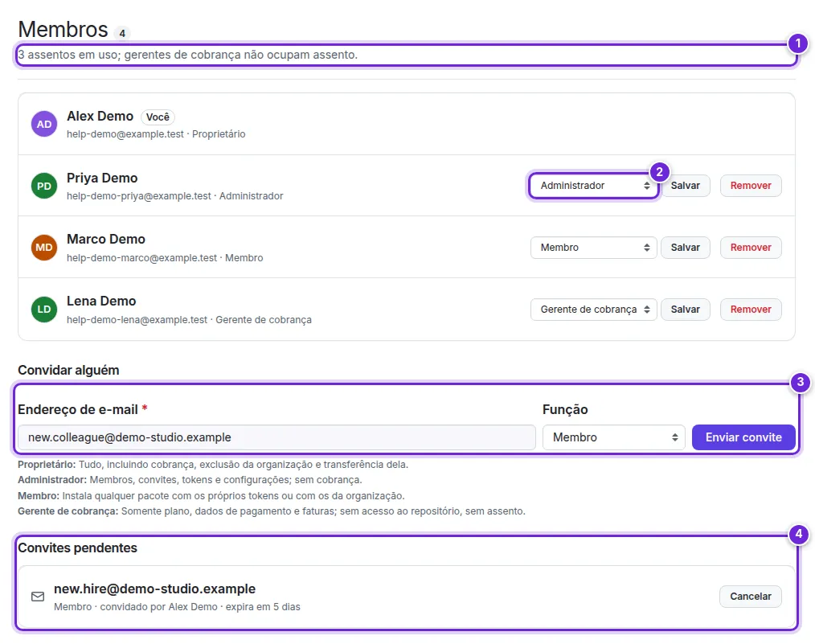815x644 pixels.
Task: Click the name Priya Demo
Action: 102,178
